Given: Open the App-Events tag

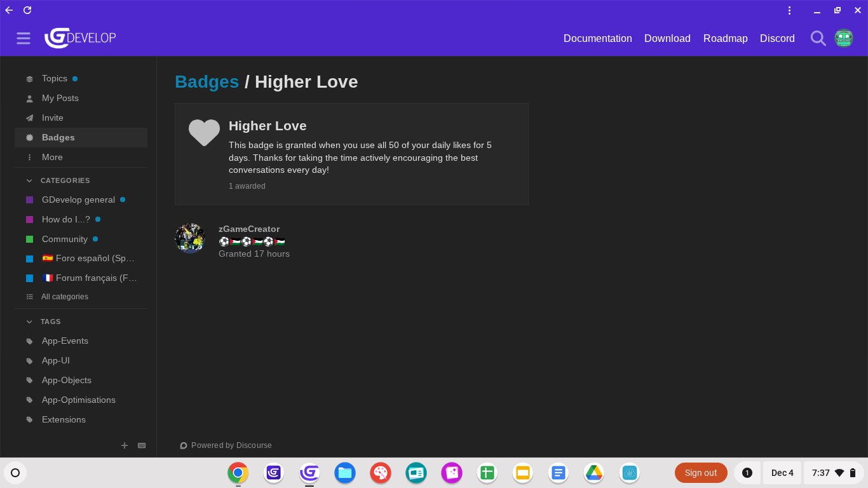Looking at the screenshot, I should click(x=65, y=341).
